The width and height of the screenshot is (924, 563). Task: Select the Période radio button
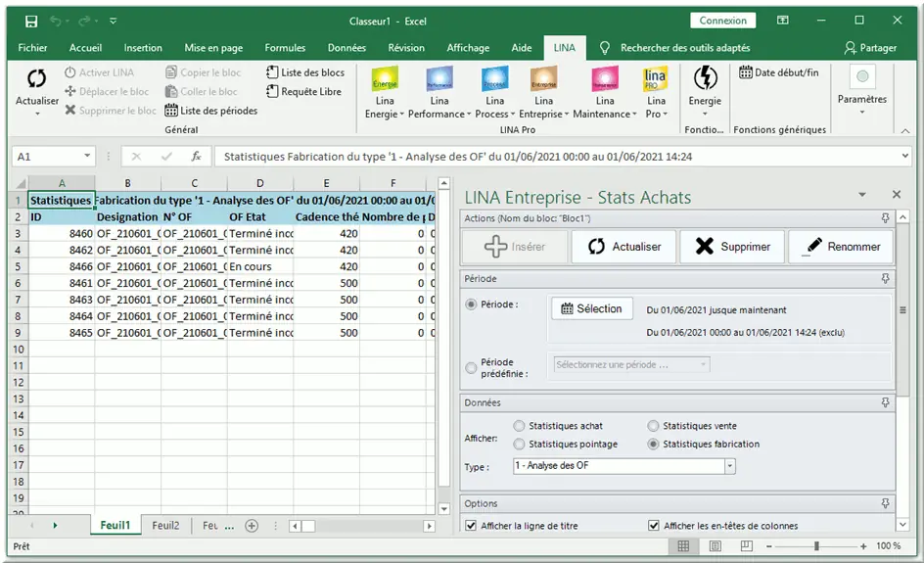(471, 305)
